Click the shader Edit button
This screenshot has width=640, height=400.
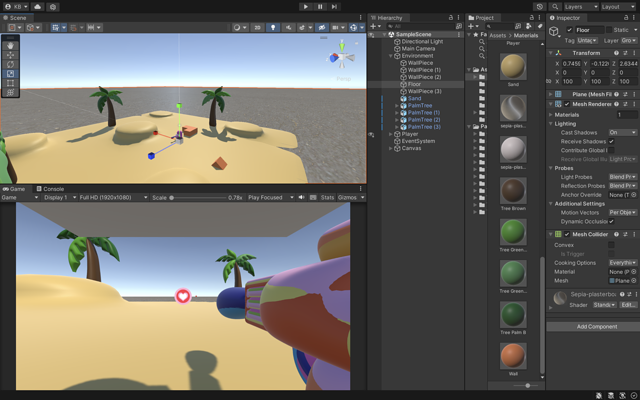(x=628, y=305)
